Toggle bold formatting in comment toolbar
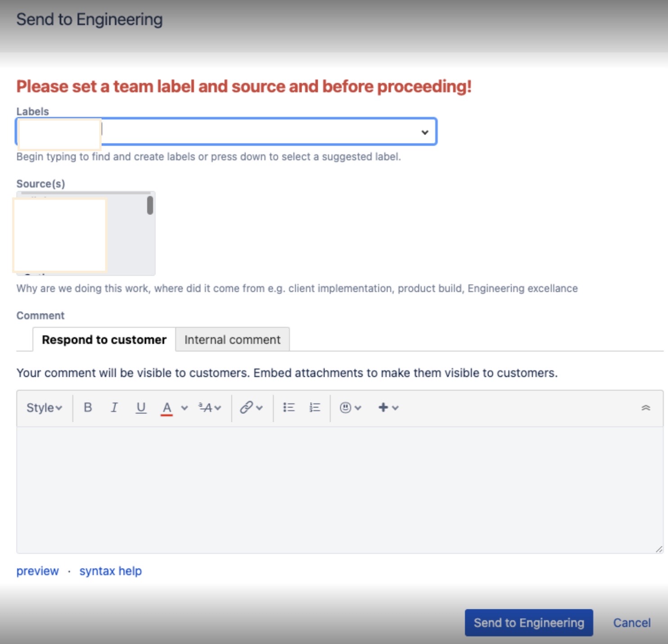This screenshot has width=668, height=644. pos(88,407)
